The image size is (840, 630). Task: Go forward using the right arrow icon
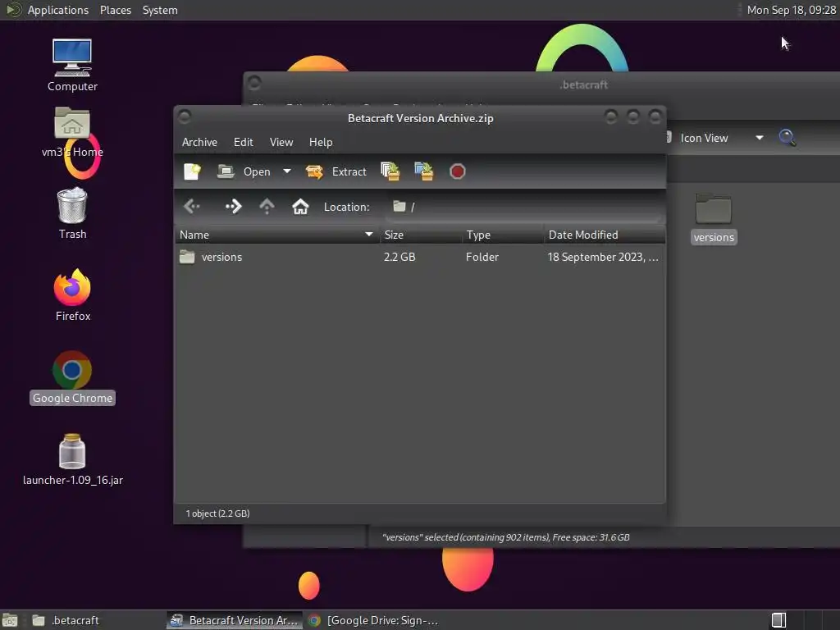234,206
